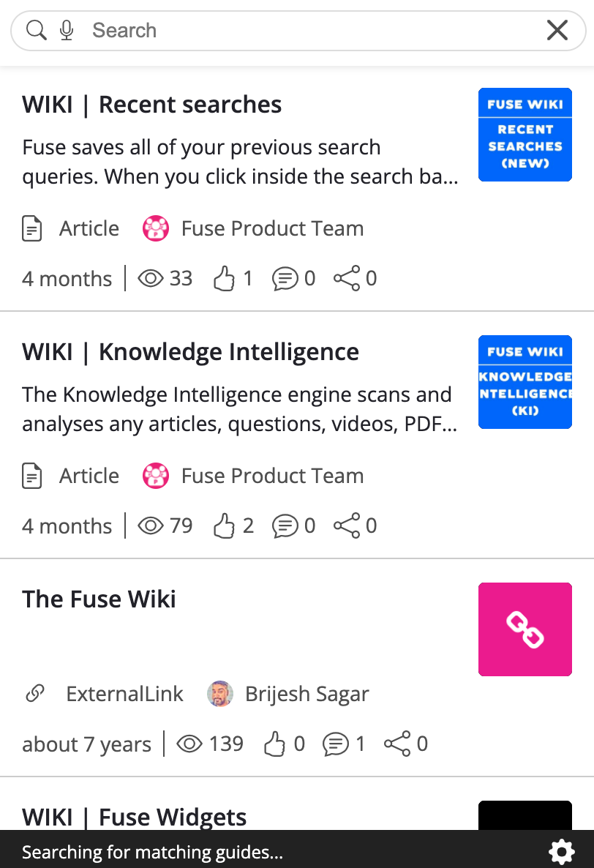The height and width of the screenshot is (868, 594).
Task: Open the settings gear in bottom bar
Action: point(561,851)
